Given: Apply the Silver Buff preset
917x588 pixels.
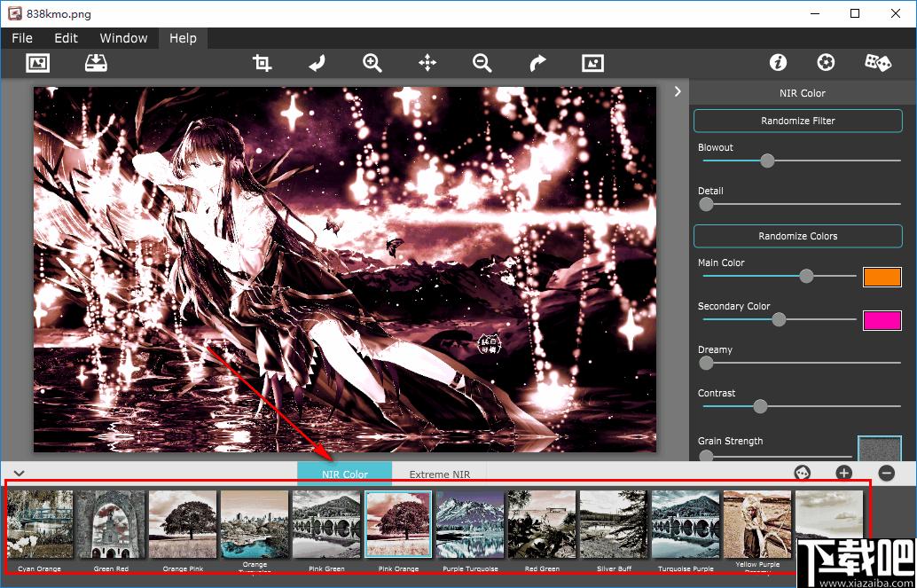Looking at the screenshot, I should 614,524.
